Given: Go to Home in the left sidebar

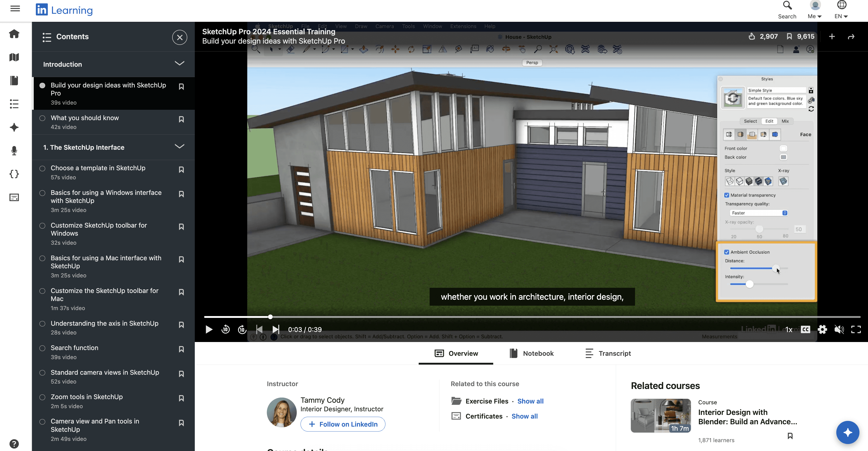Looking at the screenshot, I should 14,34.
